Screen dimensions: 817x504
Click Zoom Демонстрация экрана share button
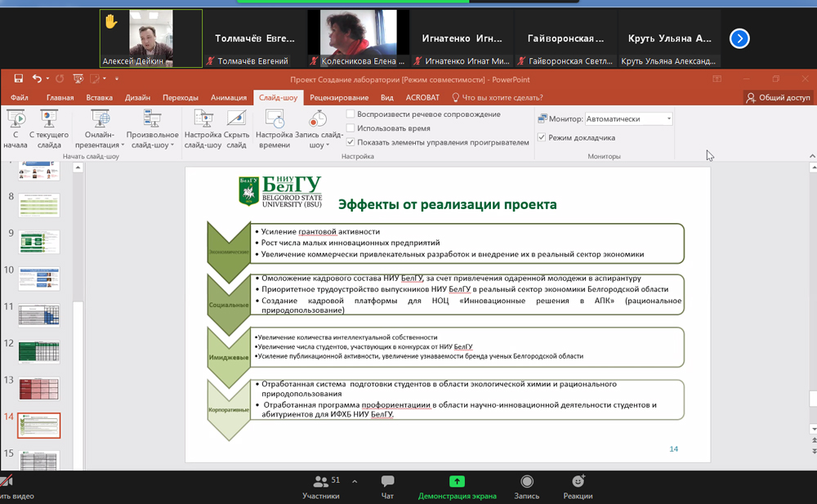pyautogui.click(x=457, y=487)
